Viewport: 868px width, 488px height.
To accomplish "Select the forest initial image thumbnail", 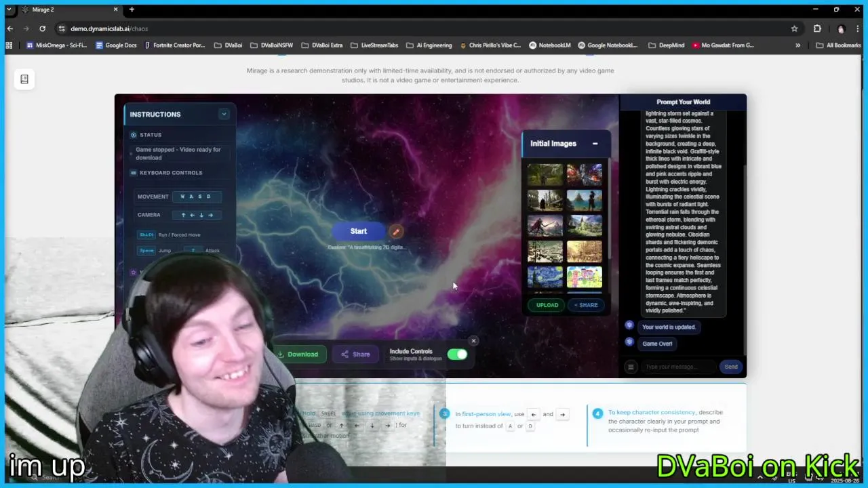I will (x=545, y=175).
